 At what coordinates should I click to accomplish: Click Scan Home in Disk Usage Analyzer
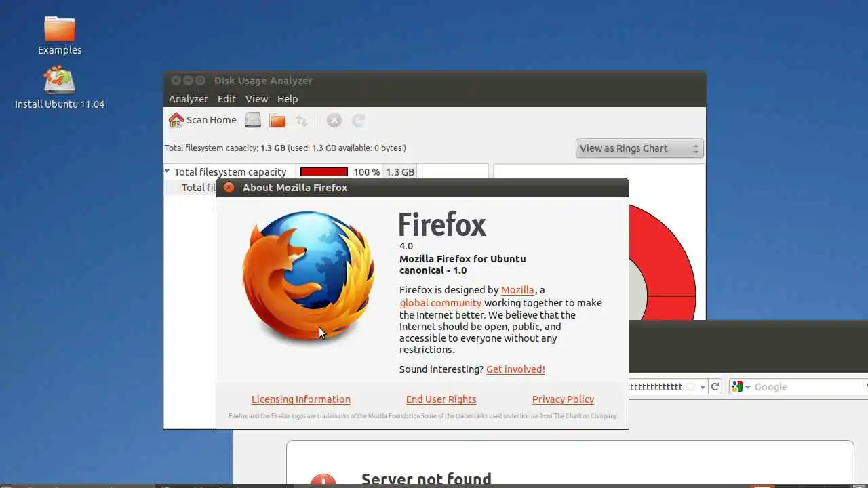(203, 120)
